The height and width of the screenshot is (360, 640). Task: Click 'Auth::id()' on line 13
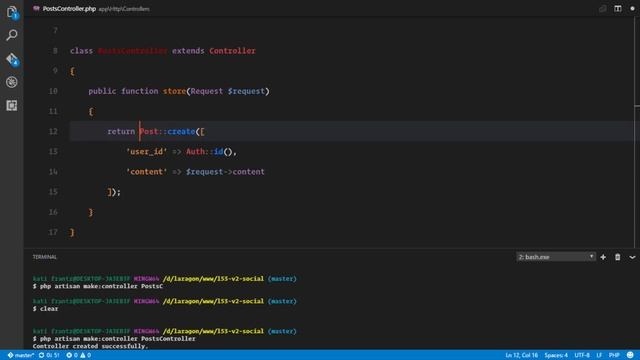(x=209, y=152)
